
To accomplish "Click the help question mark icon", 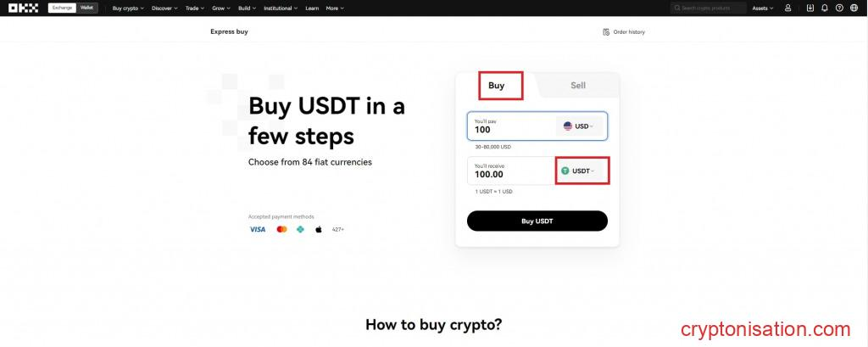I will click(839, 8).
